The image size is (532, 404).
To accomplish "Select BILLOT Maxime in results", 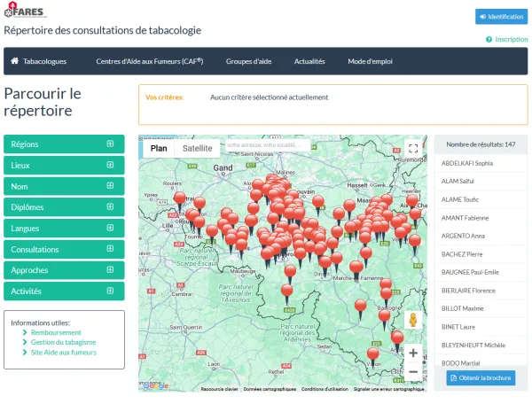I will pyautogui.click(x=481, y=308).
